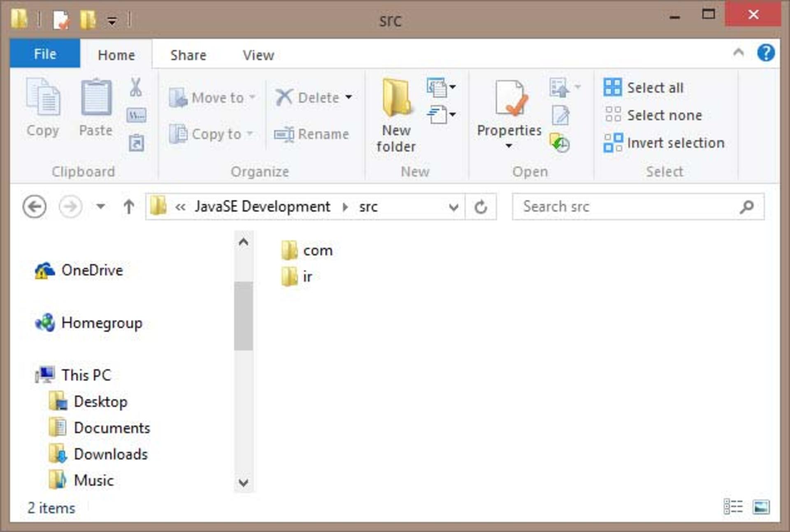Viewport: 790px width, 532px height.
Task: Click the New folder icon in ribbon
Action: point(396,98)
